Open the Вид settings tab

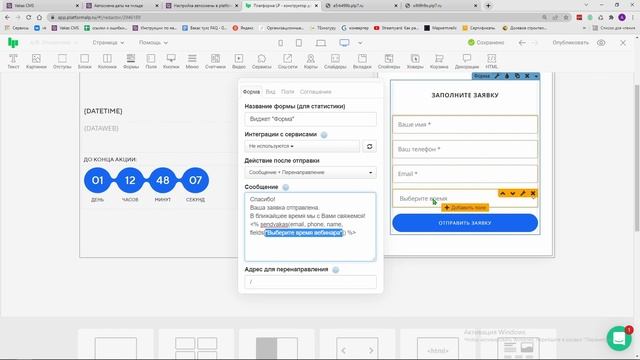(x=270, y=92)
